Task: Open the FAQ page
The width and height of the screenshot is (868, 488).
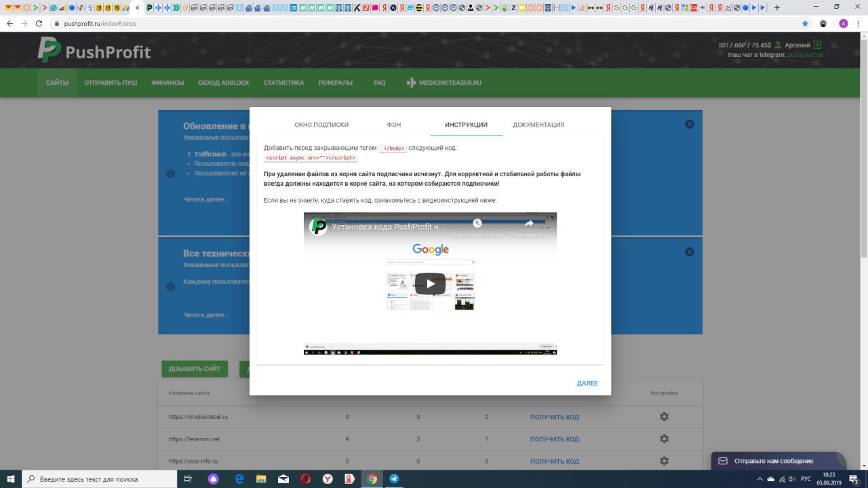Action: 380,83
